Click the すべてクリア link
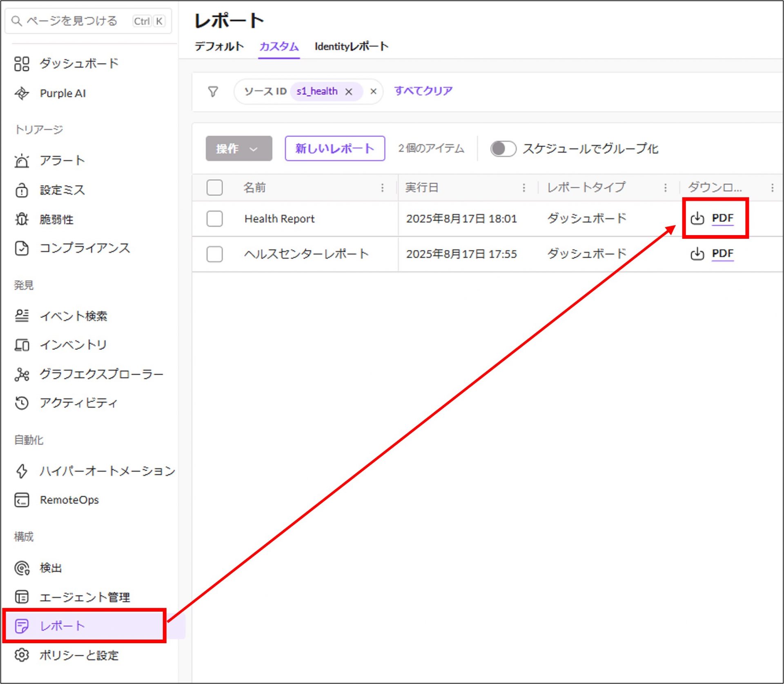Viewport: 784px width, 684px height. coord(423,91)
